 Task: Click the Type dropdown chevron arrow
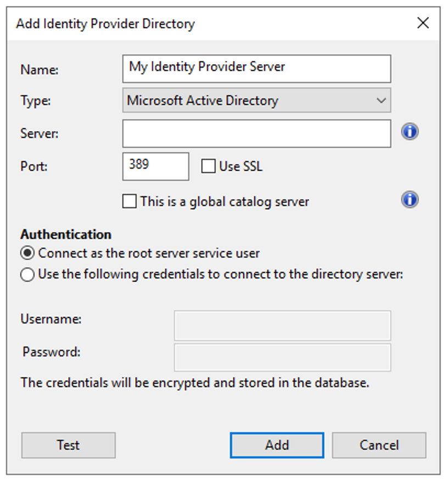pos(381,100)
